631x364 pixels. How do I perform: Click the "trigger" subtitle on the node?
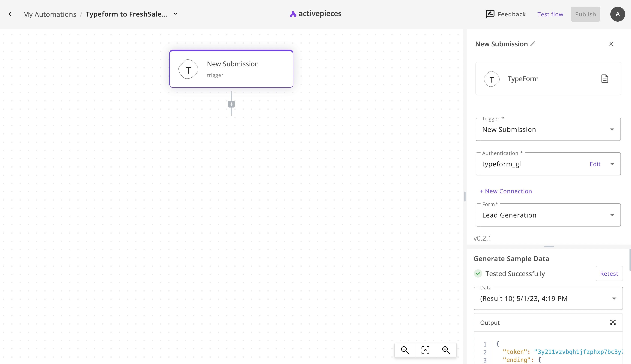(215, 75)
